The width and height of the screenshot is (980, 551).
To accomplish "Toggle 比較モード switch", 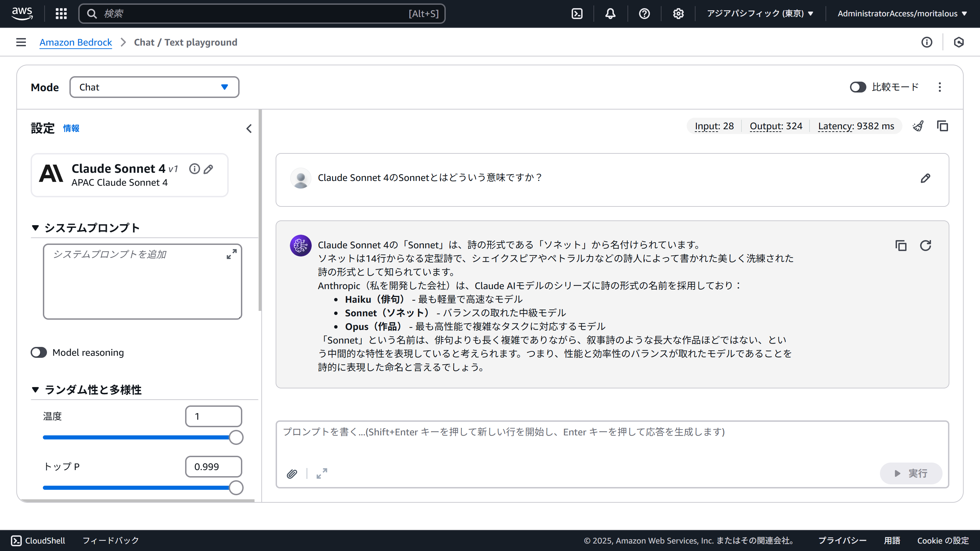I will tap(858, 87).
